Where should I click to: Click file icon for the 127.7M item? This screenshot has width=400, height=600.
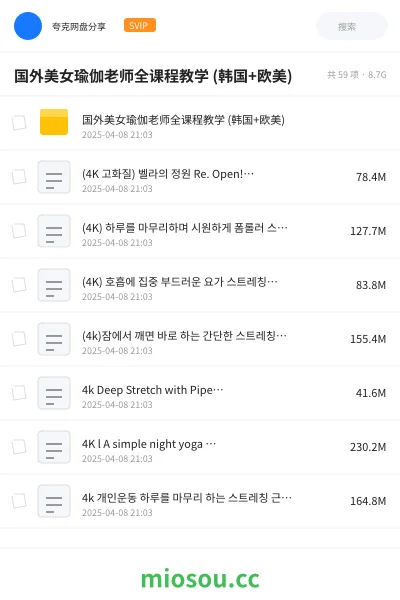pyautogui.click(x=54, y=231)
